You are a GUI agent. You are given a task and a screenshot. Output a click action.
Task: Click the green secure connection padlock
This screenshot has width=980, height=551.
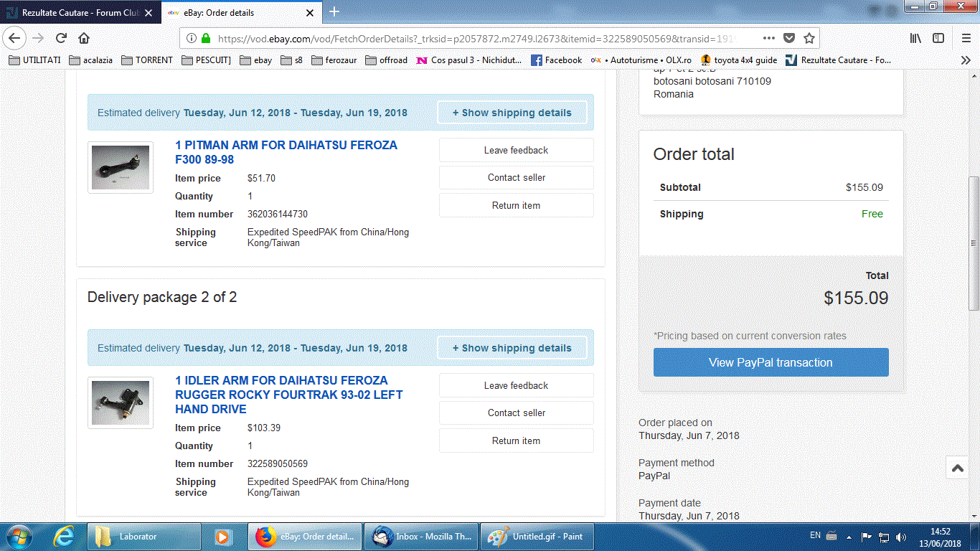click(206, 38)
